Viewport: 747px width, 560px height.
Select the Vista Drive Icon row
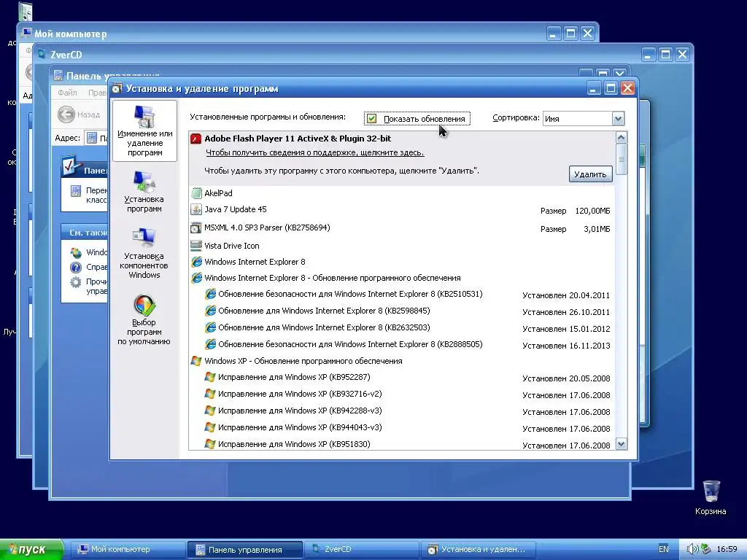tap(401, 246)
